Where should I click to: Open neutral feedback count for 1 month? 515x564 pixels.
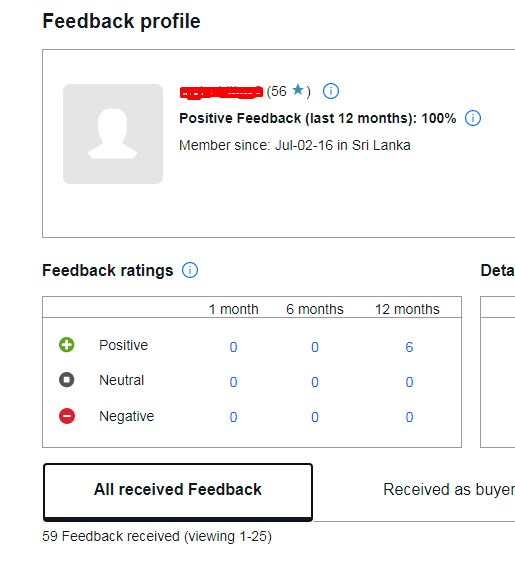[x=233, y=382]
